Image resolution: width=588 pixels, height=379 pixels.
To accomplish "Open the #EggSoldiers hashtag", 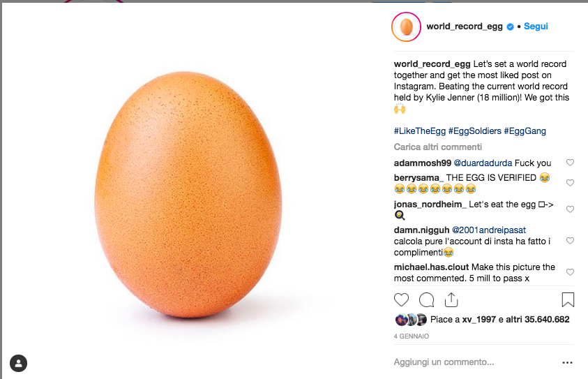I will (x=476, y=131).
